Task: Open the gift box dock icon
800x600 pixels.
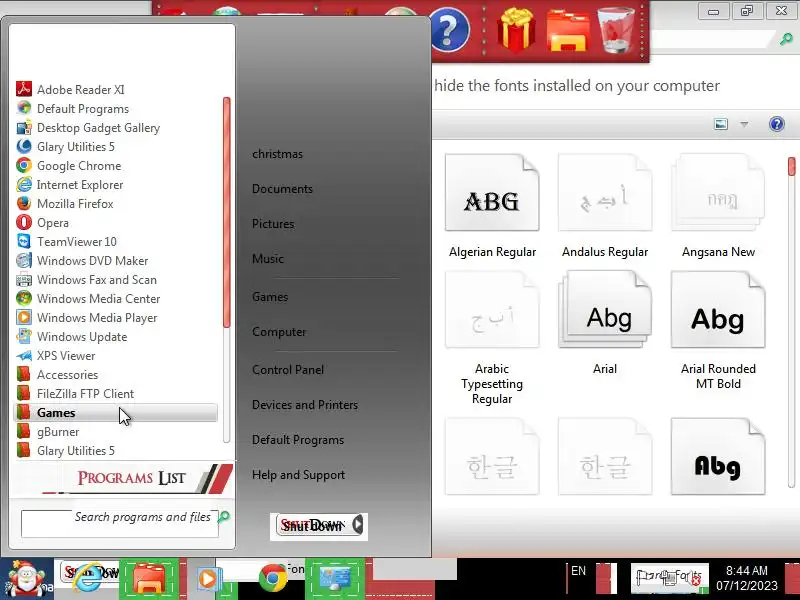Action: pyautogui.click(x=516, y=29)
